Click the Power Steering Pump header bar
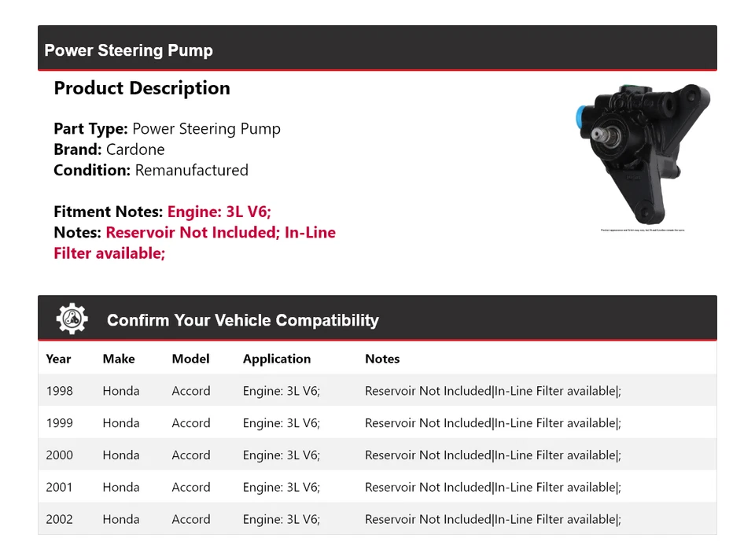This screenshot has height=560, width=755. [377, 50]
